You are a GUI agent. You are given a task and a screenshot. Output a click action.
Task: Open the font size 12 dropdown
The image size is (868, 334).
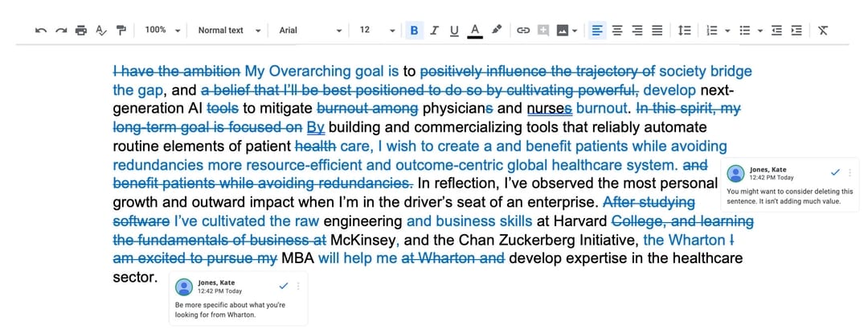377,30
